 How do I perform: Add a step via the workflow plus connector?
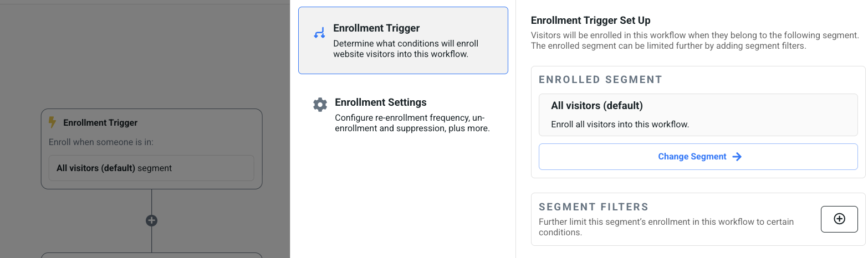point(151,220)
